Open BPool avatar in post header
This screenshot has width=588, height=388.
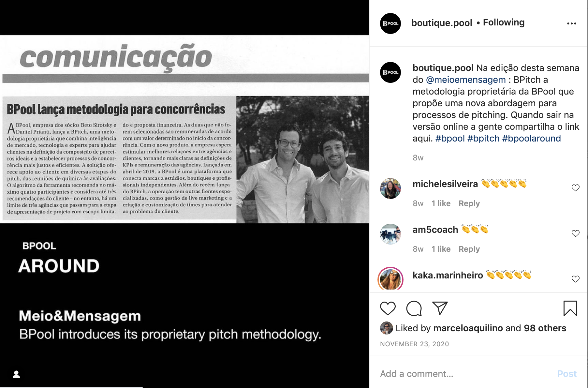390,23
